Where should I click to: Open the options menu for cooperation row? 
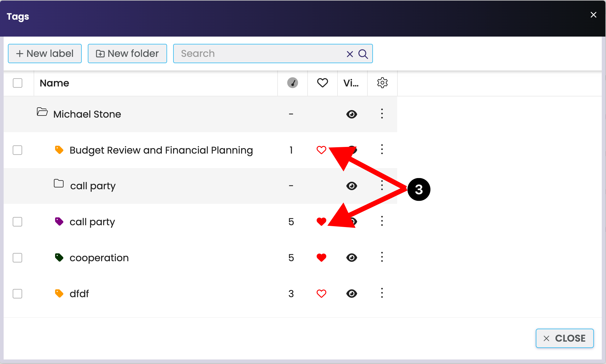(382, 257)
